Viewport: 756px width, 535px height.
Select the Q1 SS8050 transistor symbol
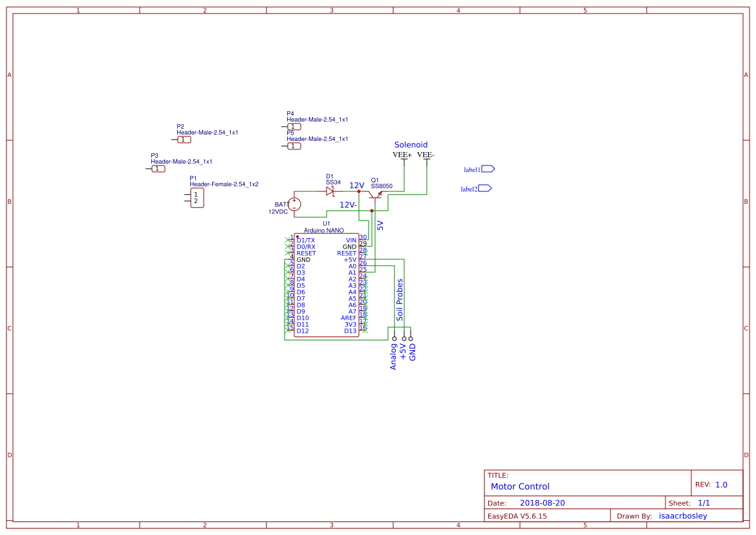tap(375, 195)
